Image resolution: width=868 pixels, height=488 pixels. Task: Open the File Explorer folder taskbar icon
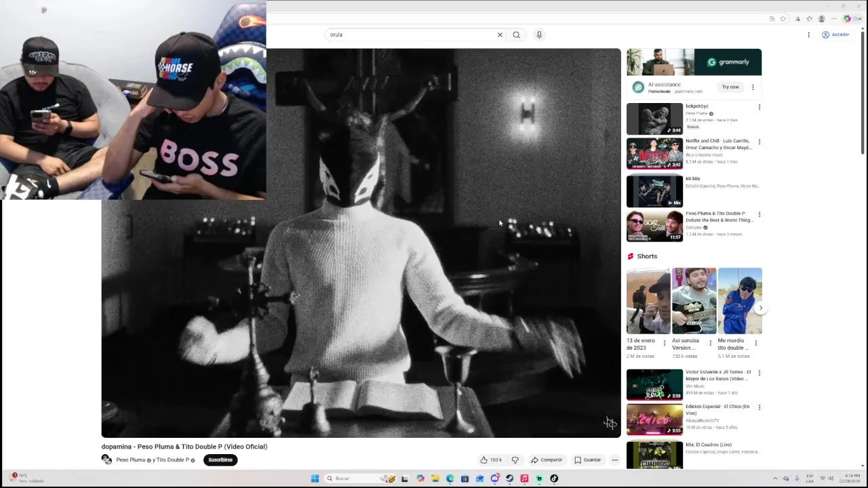[435, 479]
